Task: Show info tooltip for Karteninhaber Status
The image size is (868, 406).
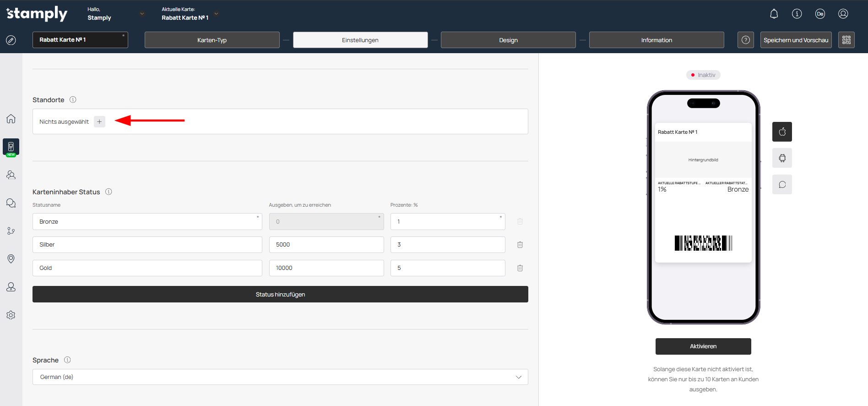Action: pyautogui.click(x=108, y=192)
